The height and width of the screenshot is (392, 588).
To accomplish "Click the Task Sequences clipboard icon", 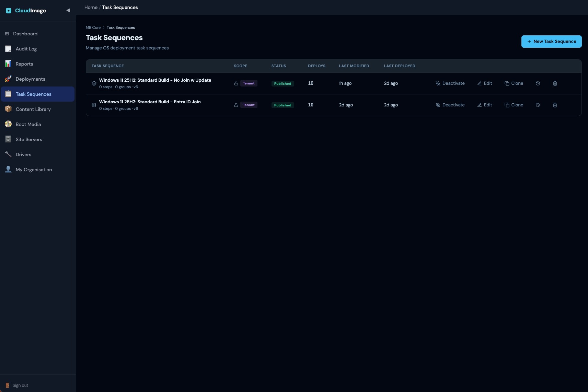I will 8,94.
